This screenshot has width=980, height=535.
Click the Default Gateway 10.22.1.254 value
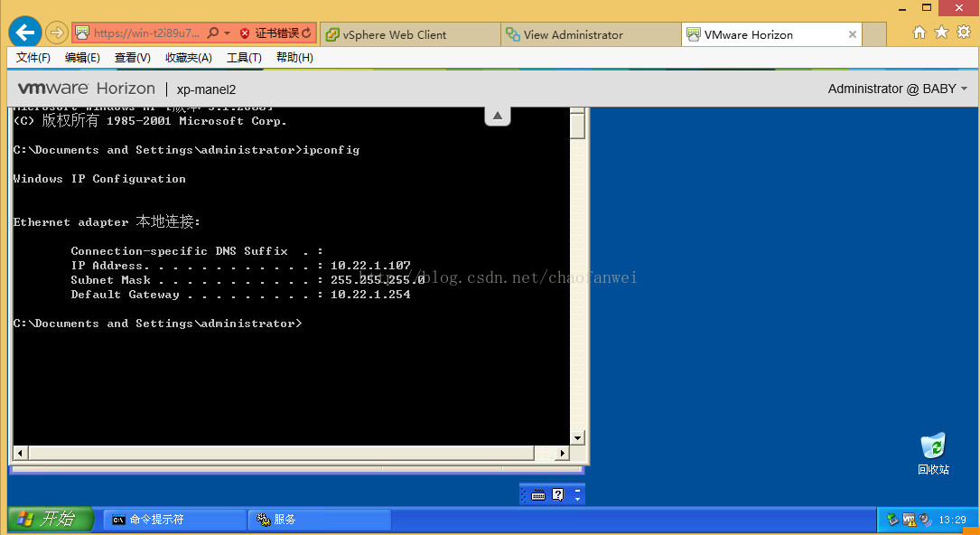tap(370, 295)
